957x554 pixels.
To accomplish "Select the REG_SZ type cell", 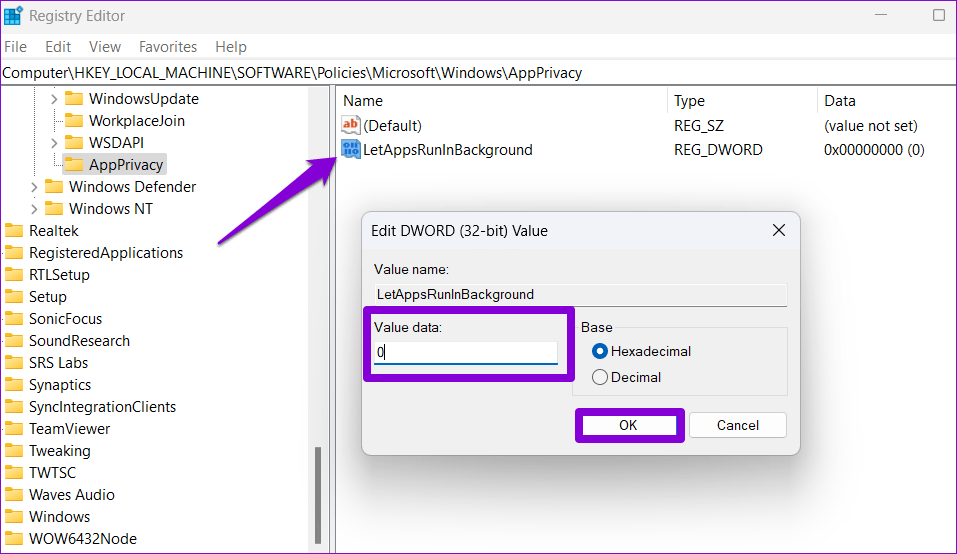I will (698, 126).
